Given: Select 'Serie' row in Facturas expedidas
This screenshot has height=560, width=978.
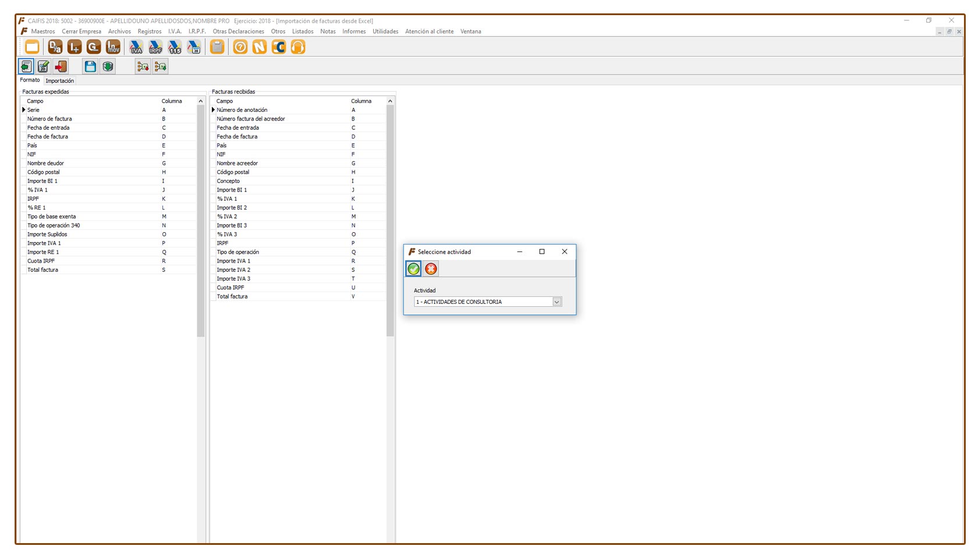Looking at the screenshot, I should tap(109, 110).
